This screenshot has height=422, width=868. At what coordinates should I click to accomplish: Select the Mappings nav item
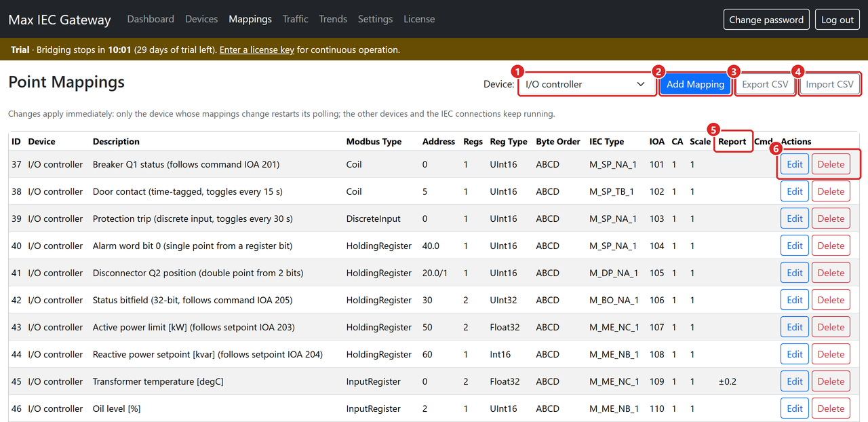[250, 19]
